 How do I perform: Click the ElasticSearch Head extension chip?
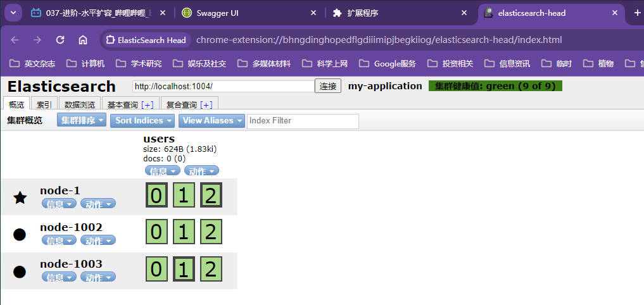point(146,40)
